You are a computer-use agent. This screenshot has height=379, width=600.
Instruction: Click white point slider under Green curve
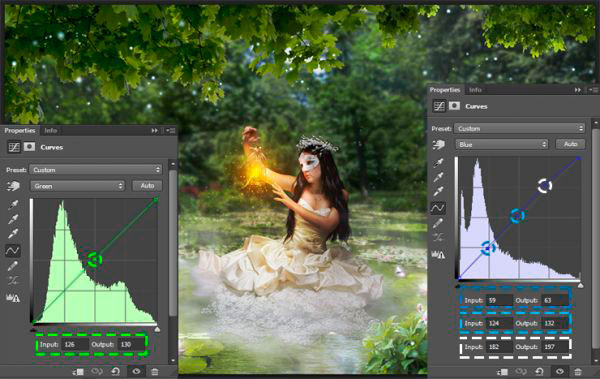[x=157, y=329]
